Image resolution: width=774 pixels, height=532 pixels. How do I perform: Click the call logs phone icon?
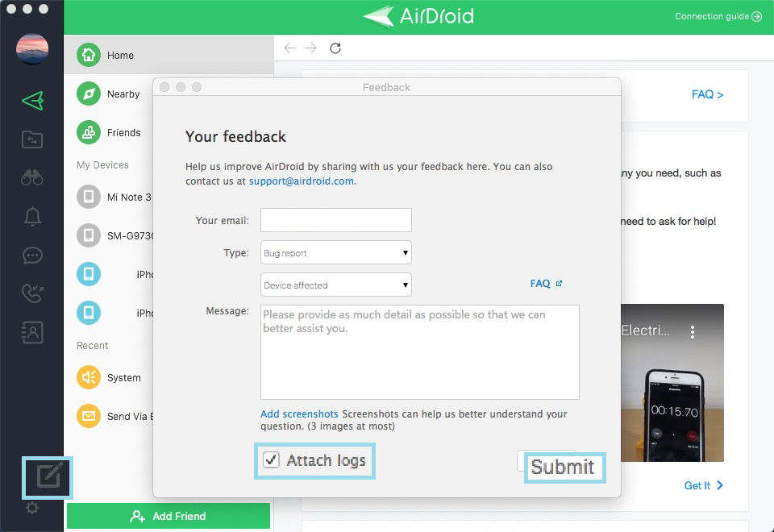pyautogui.click(x=32, y=293)
